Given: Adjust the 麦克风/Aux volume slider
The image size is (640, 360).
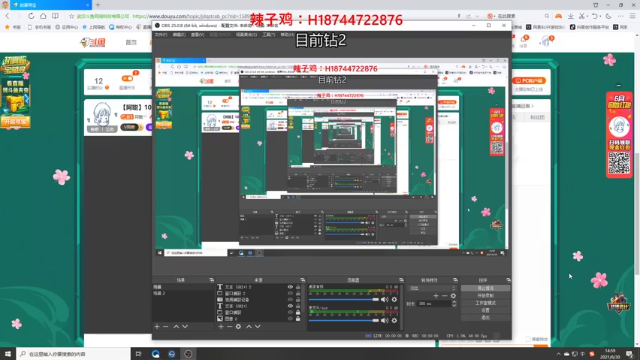Looking at the screenshot, I should pos(343,320).
